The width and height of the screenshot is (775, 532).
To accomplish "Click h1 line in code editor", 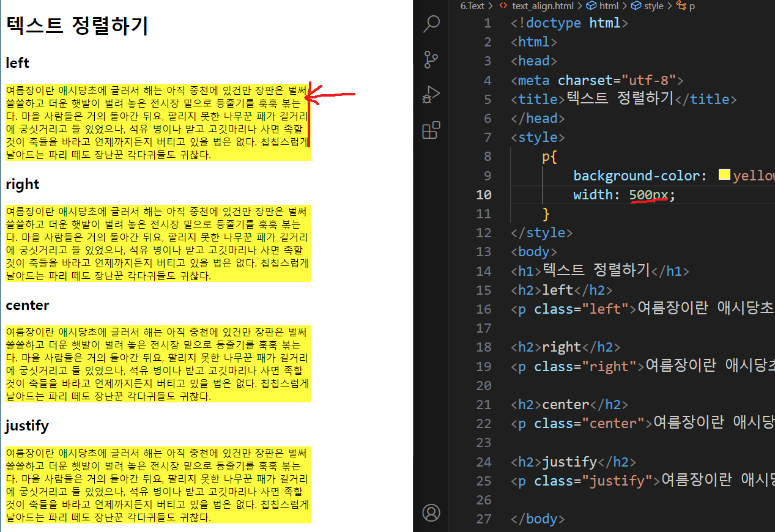I will point(600,271).
